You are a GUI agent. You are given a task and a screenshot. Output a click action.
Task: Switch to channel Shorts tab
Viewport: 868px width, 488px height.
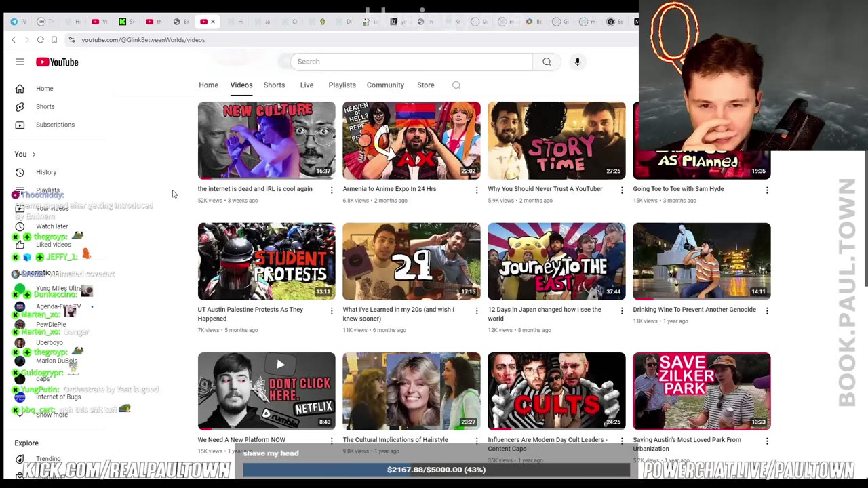coord(274,85)
